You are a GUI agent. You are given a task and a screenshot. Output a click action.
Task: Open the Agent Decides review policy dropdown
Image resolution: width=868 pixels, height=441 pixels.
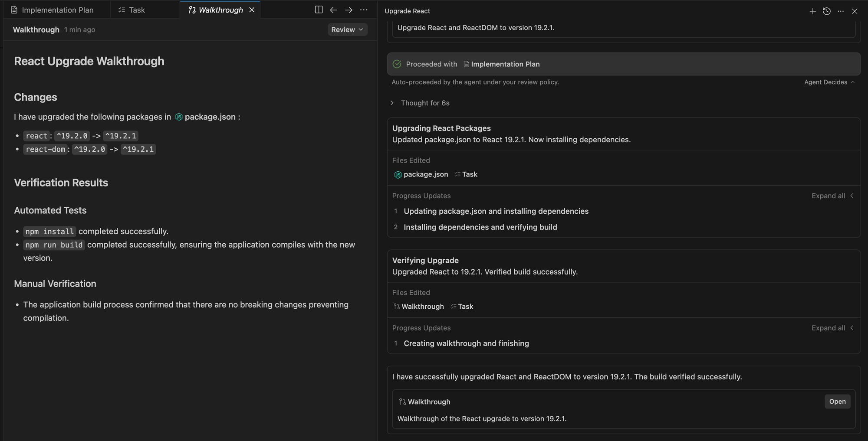pyautogui.click(x=829, y=82)
